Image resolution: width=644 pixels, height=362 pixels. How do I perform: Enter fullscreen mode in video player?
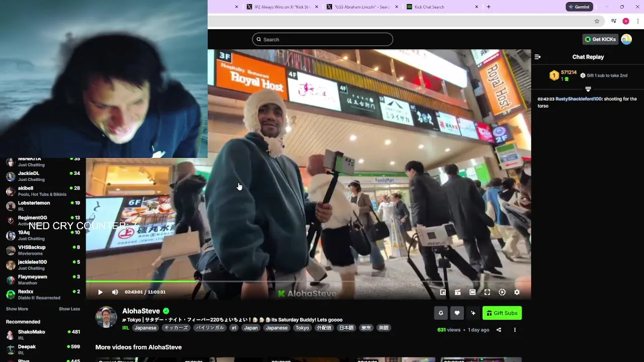point(487,292)
